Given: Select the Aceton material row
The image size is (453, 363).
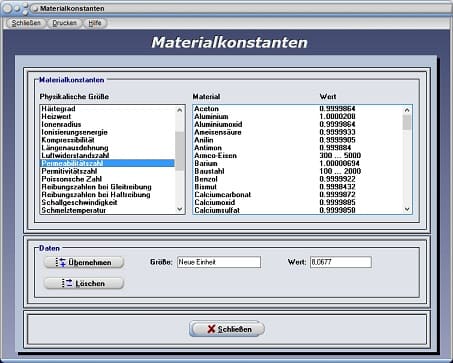Looking at the screenshot, I should (298, 109).
